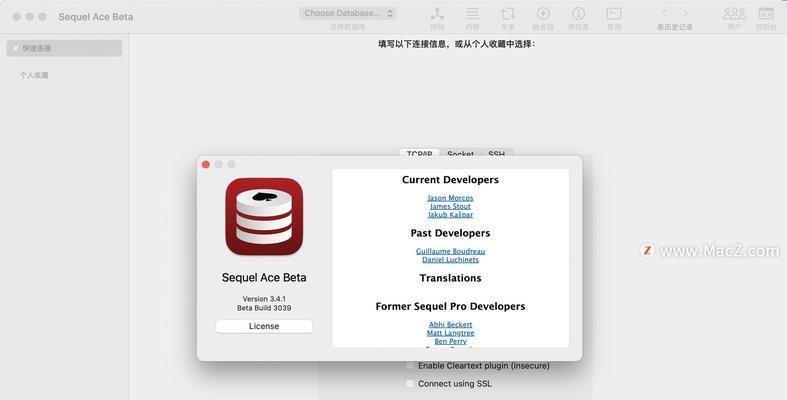The width and height of the screenshot is (787, 400).
Task: Switch to the TCP/IP connection tab
Action: coord(419,153)
